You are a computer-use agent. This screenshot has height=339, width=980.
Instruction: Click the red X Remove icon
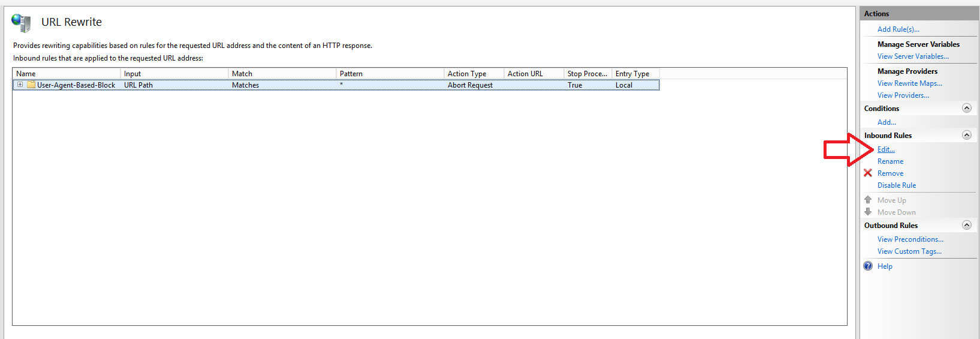tap(868, 173)
